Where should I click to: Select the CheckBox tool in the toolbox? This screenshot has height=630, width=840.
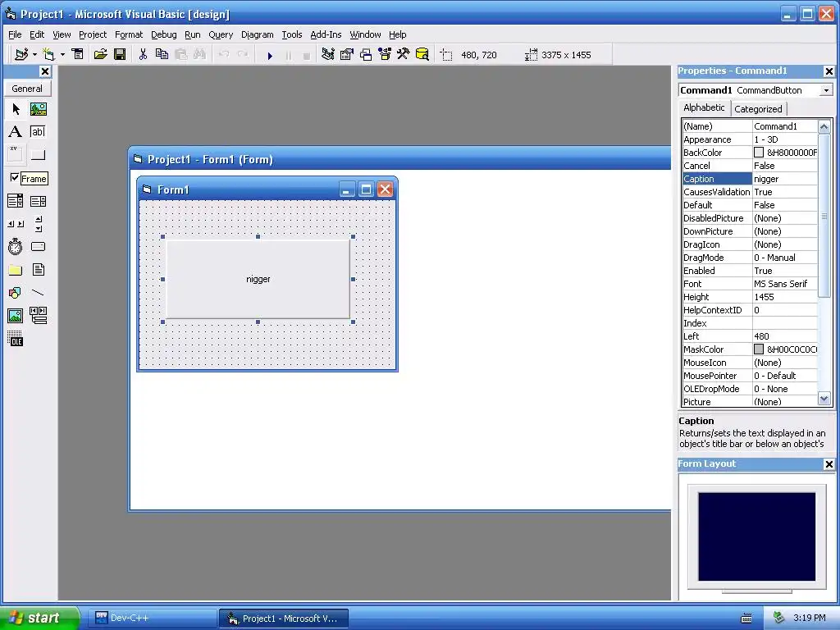coord(15,178)
